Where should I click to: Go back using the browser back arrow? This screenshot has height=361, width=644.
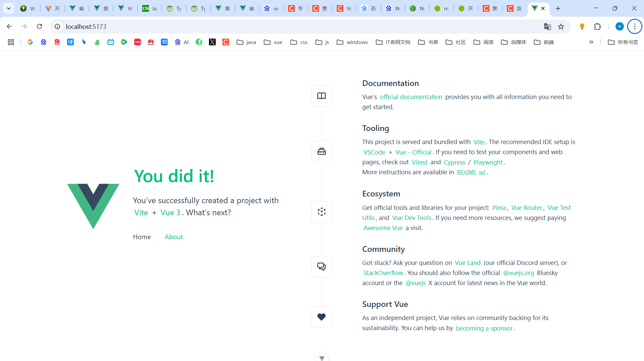click(9, 27)
